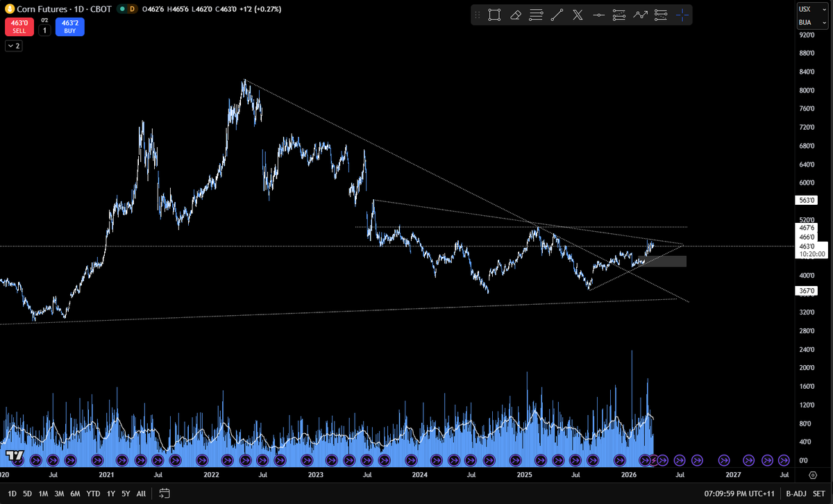The image size is (833, 504).
Task: Expand the collapsed indicators legend showing 2
Action: click(x=14, y=46)
